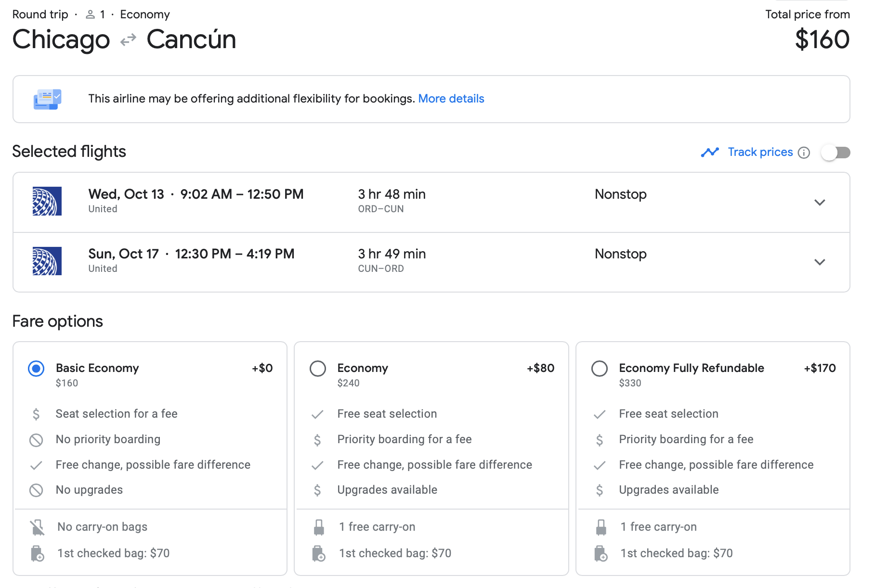
Task: Expand Sun, Oct 17 return flight chevron
Action: [820, 262]
